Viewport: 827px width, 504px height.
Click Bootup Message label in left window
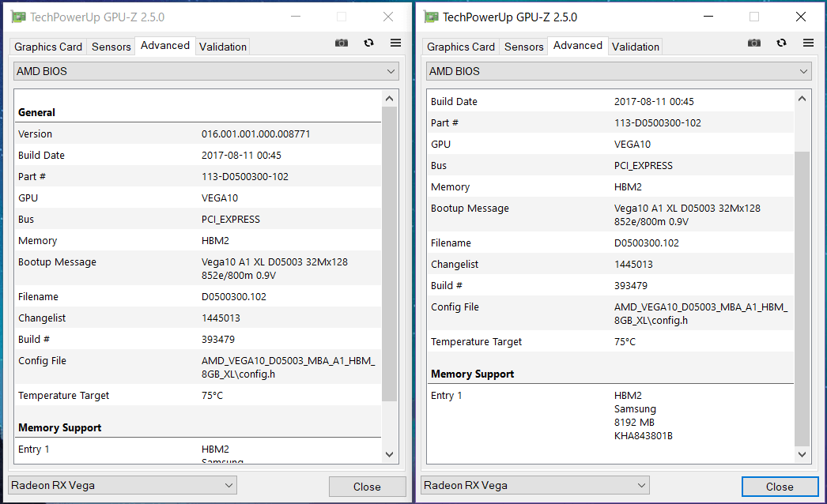click(x=57, y=262)
